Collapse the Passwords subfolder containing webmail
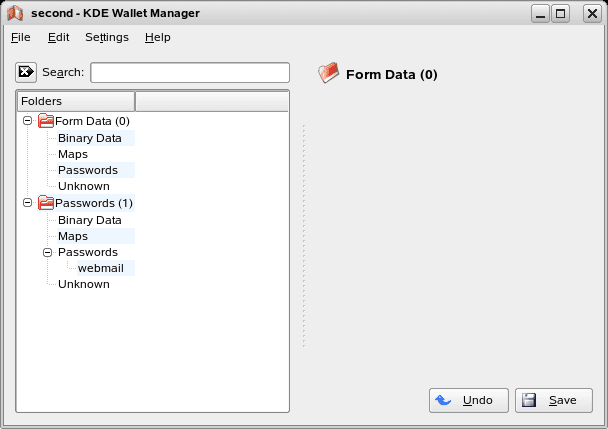608x429 pixels. click(47, 252)
